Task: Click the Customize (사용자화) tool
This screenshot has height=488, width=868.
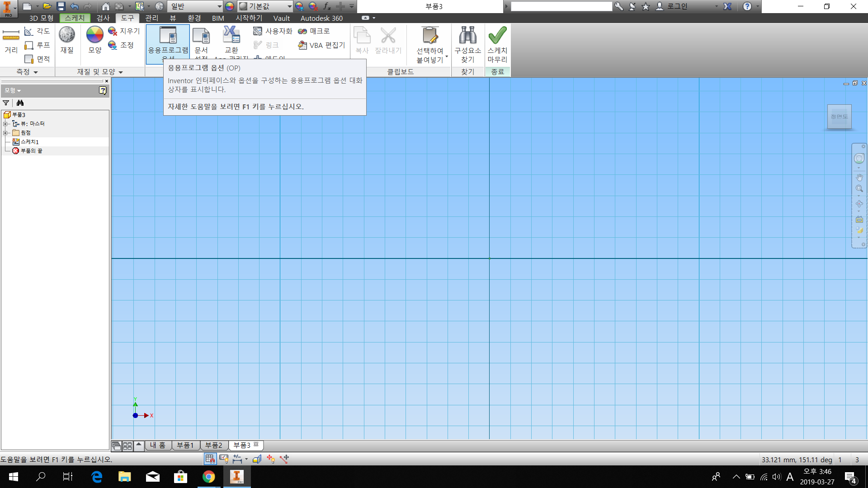Action: pyautogui.click(x=273, y=31)
